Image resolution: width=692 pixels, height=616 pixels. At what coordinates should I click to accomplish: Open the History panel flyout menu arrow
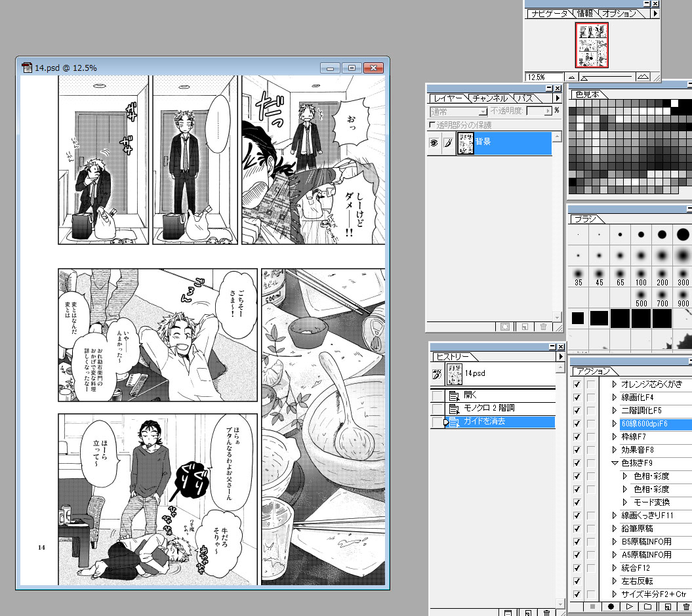pyautogui.click(x=560, y=356)
